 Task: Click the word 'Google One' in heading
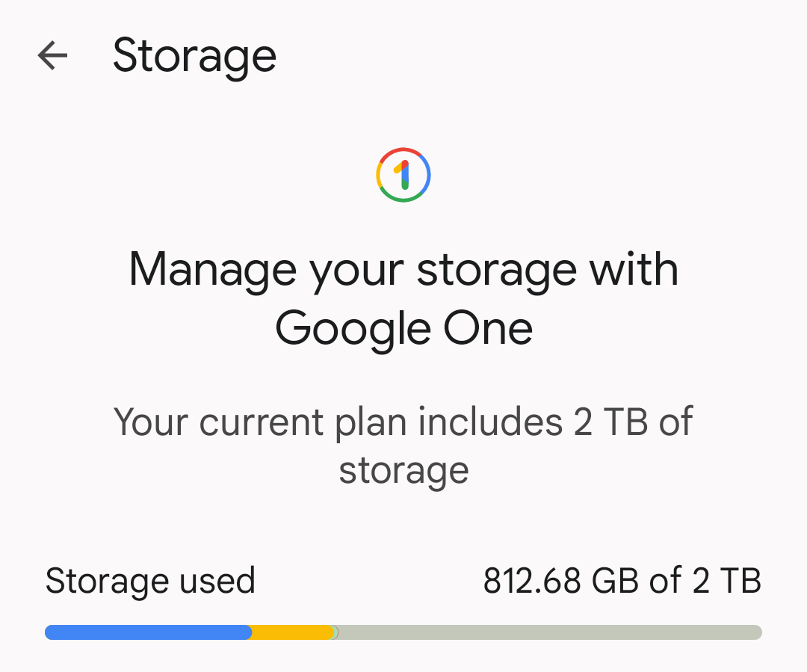pos(404,329)
